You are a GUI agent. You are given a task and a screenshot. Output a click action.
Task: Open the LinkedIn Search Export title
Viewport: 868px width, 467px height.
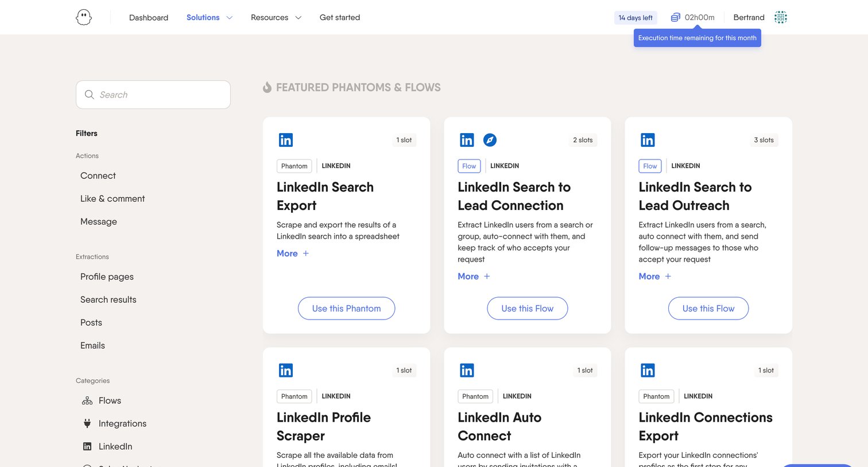(x=325, y=196)
